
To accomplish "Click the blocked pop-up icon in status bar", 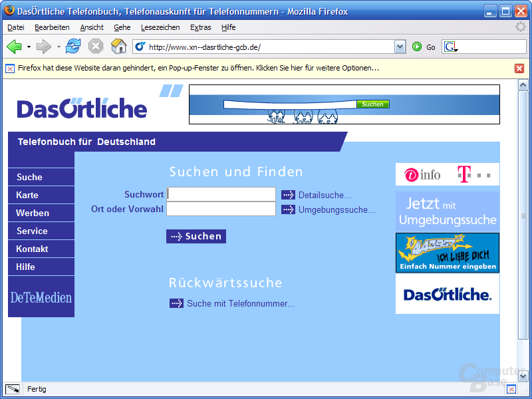I will [511, 389].
